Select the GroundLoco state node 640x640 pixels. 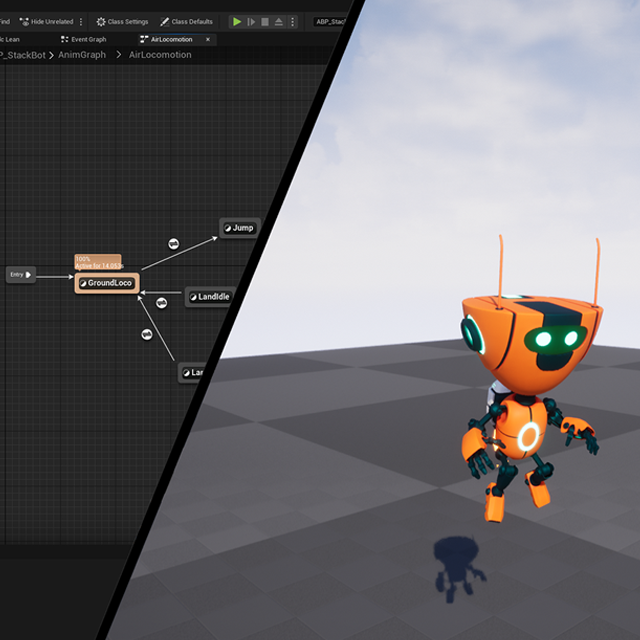106,283
